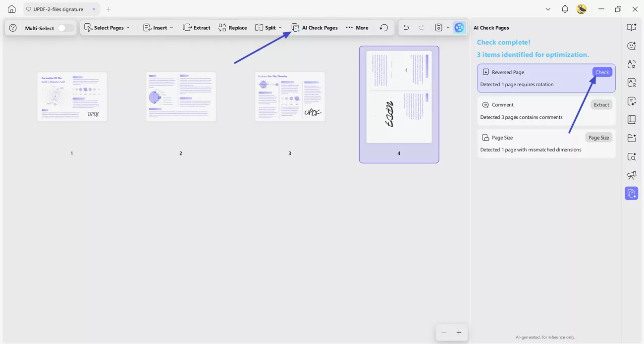Open the announcements megaphone icon in sidebar
The width and height of the screenshot is (644, 344).
632,175
